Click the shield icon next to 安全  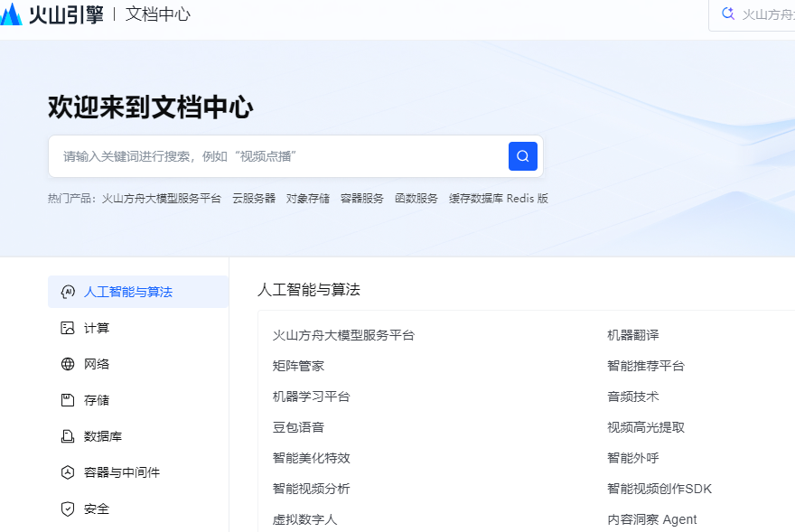click(x=67, y=509)
